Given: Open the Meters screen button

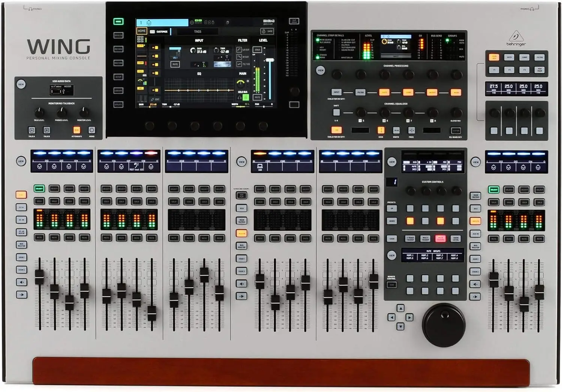Looking at the screenshot, I should 118,49.
